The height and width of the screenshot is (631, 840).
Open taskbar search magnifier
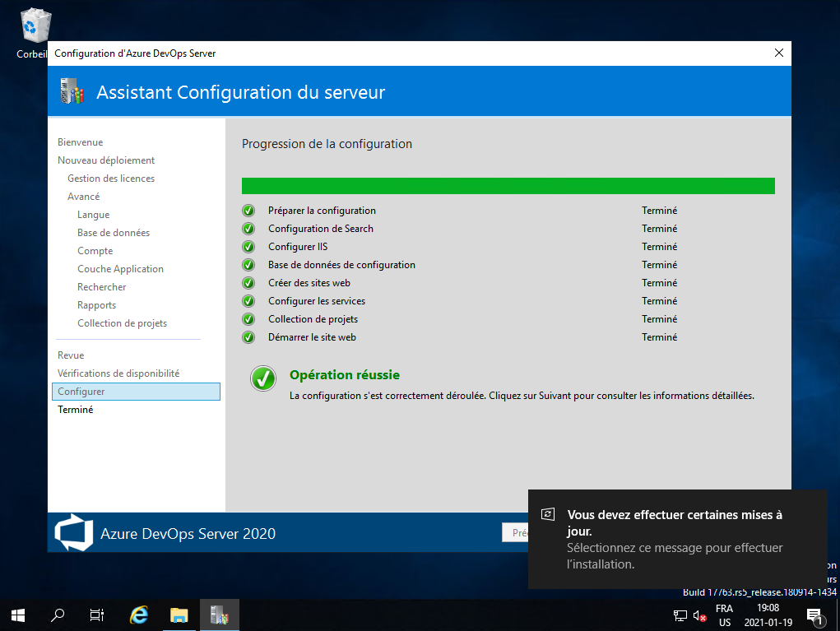[58, 615]
